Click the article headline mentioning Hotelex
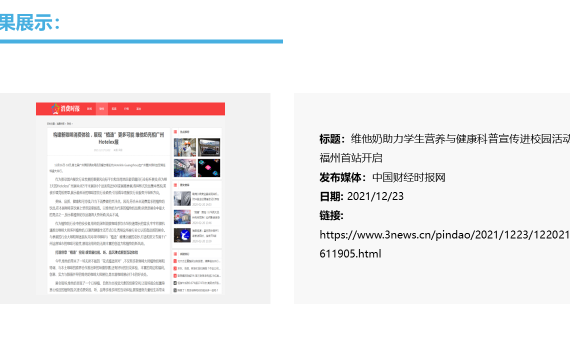 tap(109, 138)
